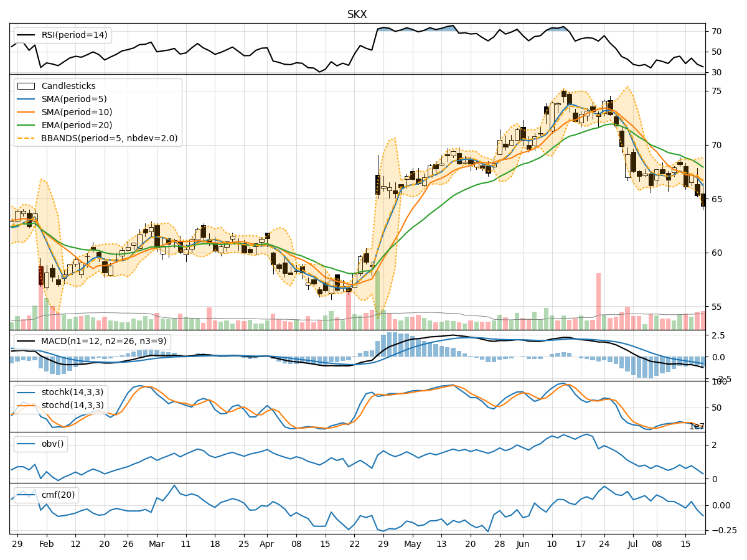Click the orange SMA(period=10) legend line
The width and height of the screenshot is (747, 560).
click(x=26, y=113)
